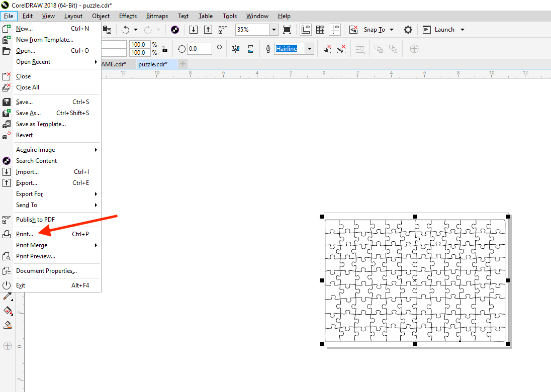The height and width of the screenshot is (392, 551).
Task: Click the top-left selection handle of puzzle
Action: (322, 217)
